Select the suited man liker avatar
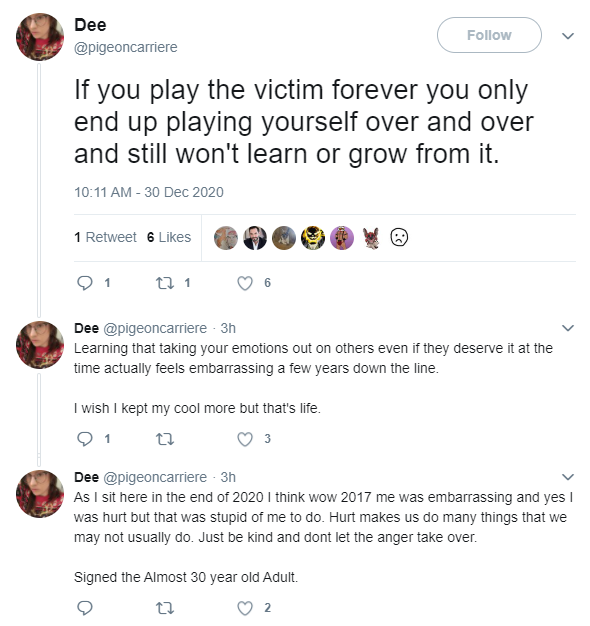The height and width of the screenshot is (626, 590). pos(255,238)
